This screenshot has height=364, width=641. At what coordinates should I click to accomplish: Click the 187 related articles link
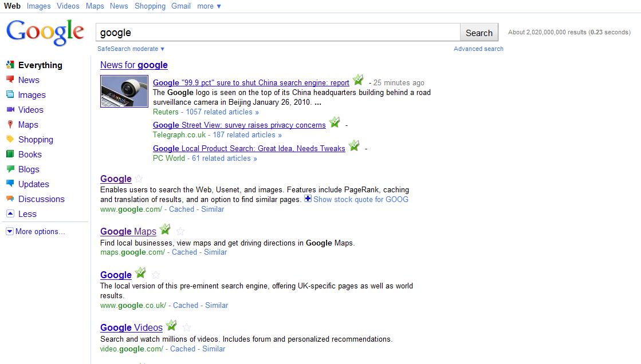tap(247, 135)
